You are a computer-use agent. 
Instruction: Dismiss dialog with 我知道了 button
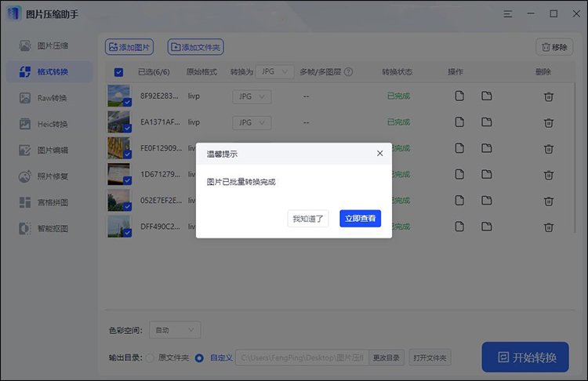pyautogui.click(x=308, y=219)
